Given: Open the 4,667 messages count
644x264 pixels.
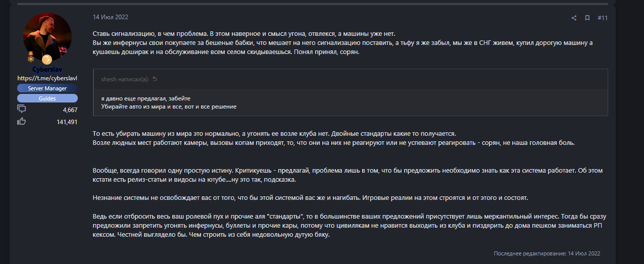Looking at the screenshot, I should 70,110.
